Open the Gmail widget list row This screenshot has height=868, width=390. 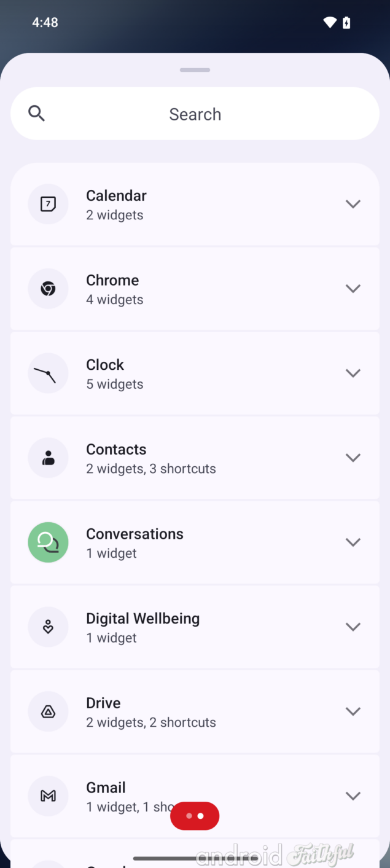[195, 796]
